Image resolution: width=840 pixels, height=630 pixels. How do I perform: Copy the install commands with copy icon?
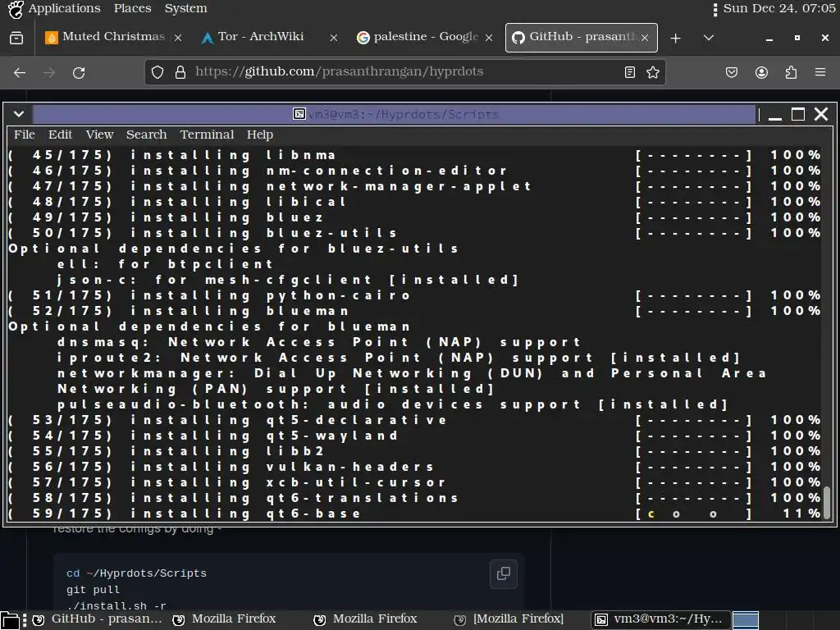click(x=504, y=573)
